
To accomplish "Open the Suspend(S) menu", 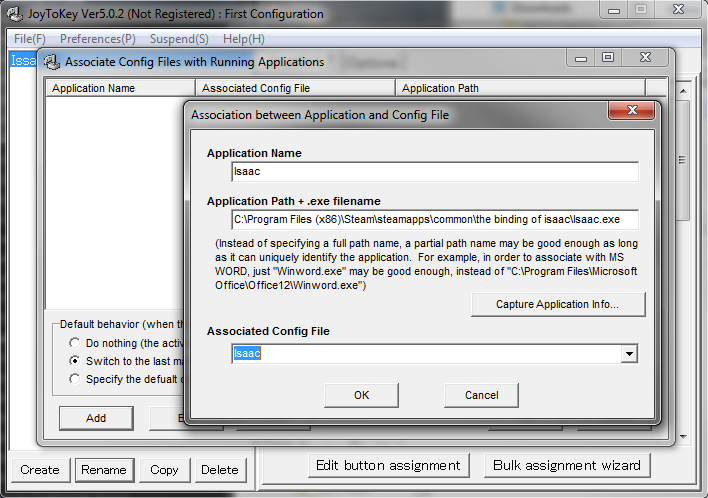I will [x=179, y=39].
